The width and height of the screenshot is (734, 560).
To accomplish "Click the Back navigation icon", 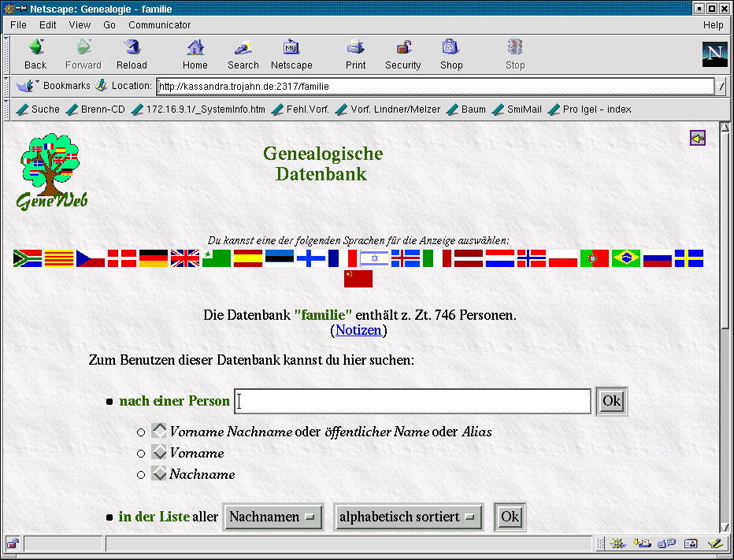I will [x=36, y=47].
